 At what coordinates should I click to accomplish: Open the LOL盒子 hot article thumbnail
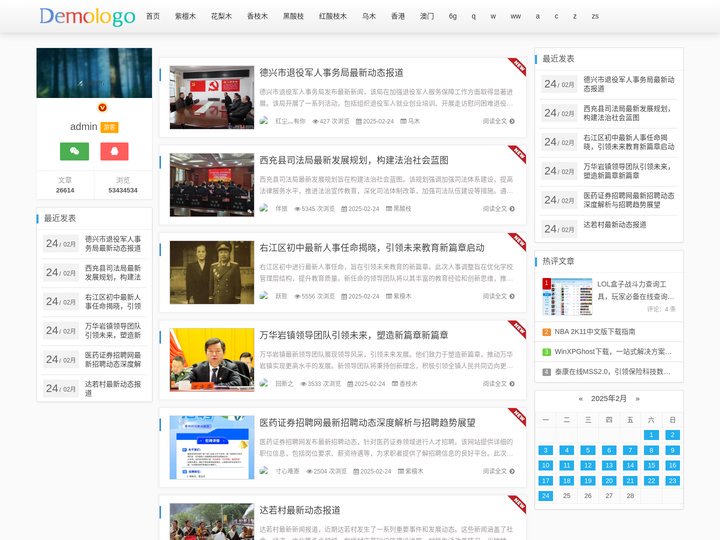(x=568, y=296)
